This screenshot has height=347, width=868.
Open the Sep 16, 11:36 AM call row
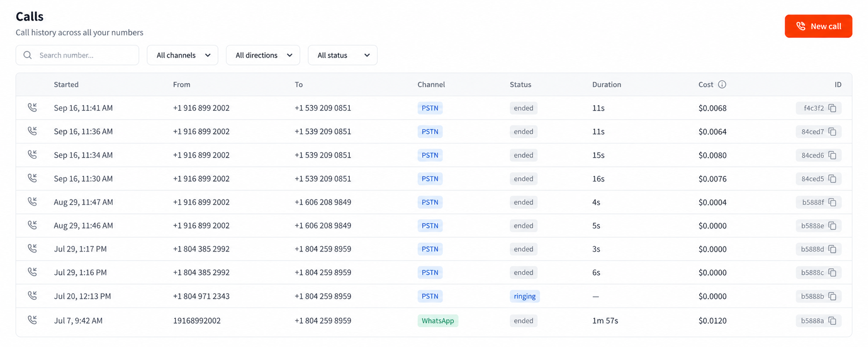coord(434,132)
